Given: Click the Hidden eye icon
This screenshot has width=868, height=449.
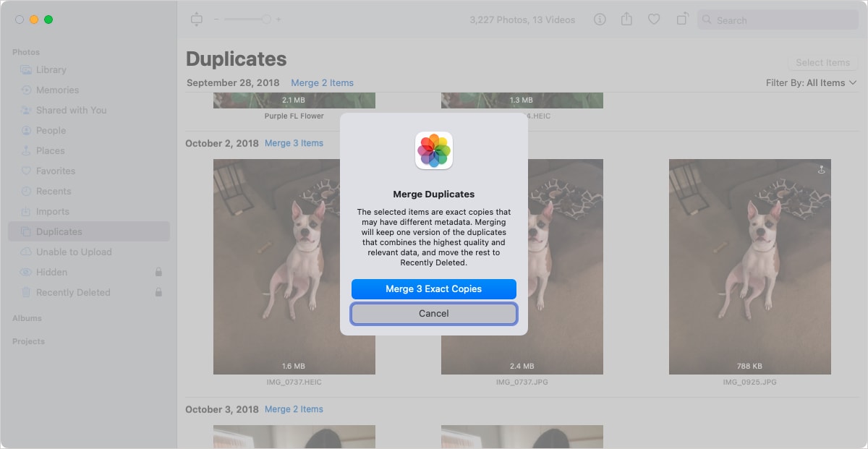Looking at the screenshot, I should point(26,273).
